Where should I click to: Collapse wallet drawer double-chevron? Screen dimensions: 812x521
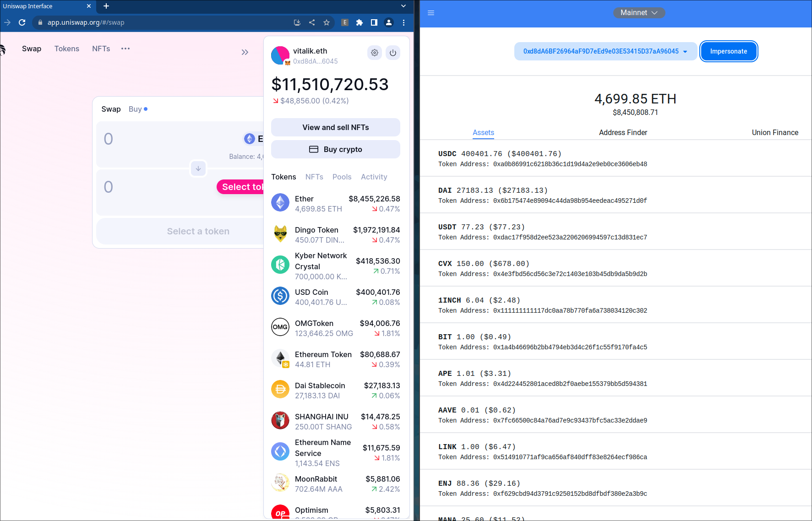(x=245, y=52)
